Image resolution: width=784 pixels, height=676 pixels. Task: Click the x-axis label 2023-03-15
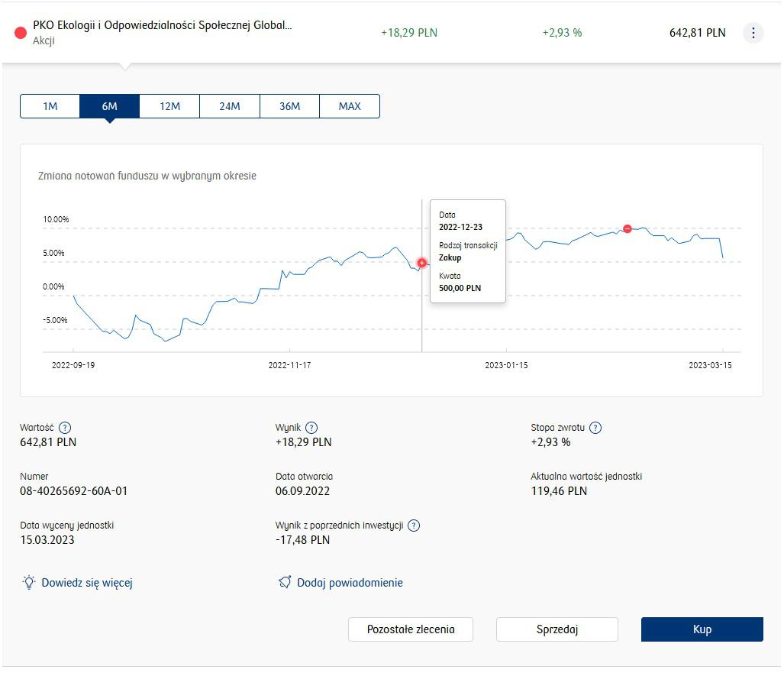(710, 365)
